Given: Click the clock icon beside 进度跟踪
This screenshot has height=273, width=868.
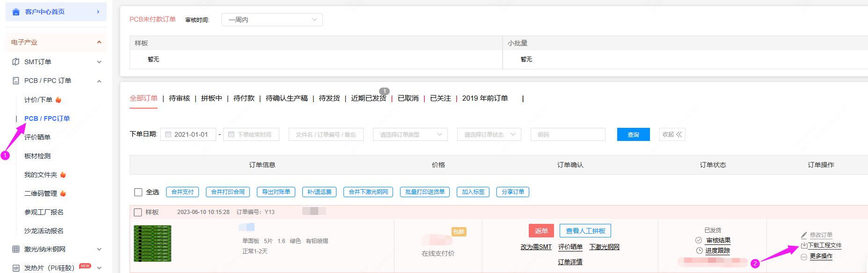Looking at the screenshot, I should coord(700,251).
